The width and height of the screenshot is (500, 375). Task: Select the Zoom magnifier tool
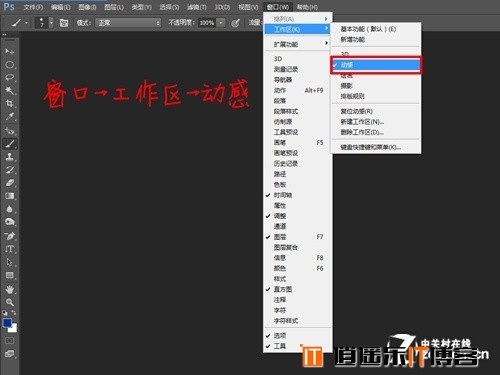10,302
